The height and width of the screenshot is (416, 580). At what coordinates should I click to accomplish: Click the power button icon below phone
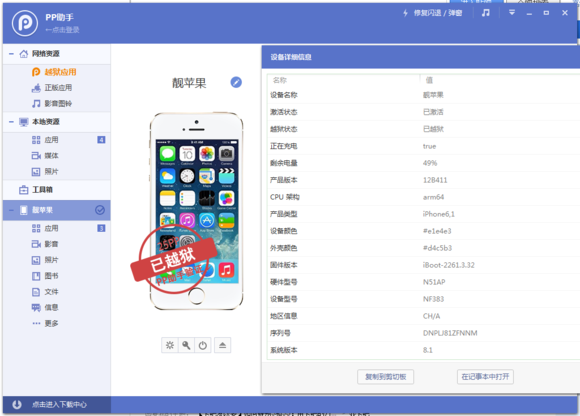click(x=203, y=345)
